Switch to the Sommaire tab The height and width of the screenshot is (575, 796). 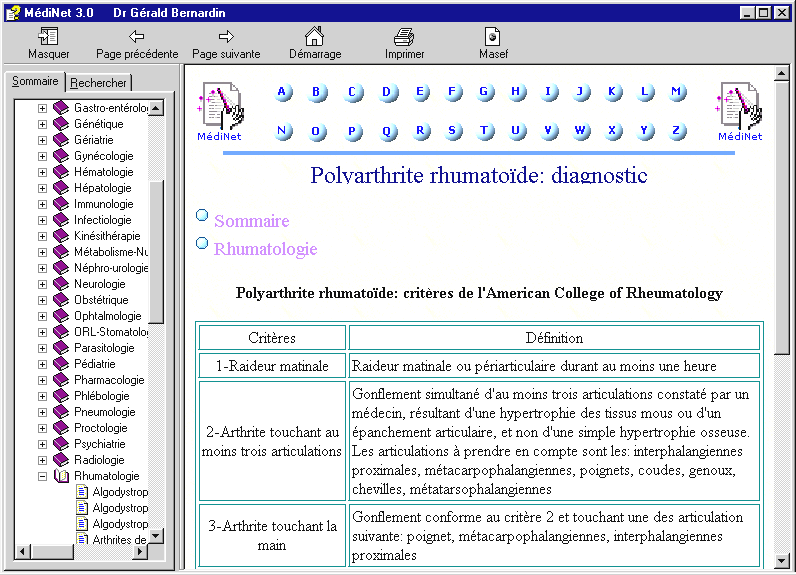point(35,81)
